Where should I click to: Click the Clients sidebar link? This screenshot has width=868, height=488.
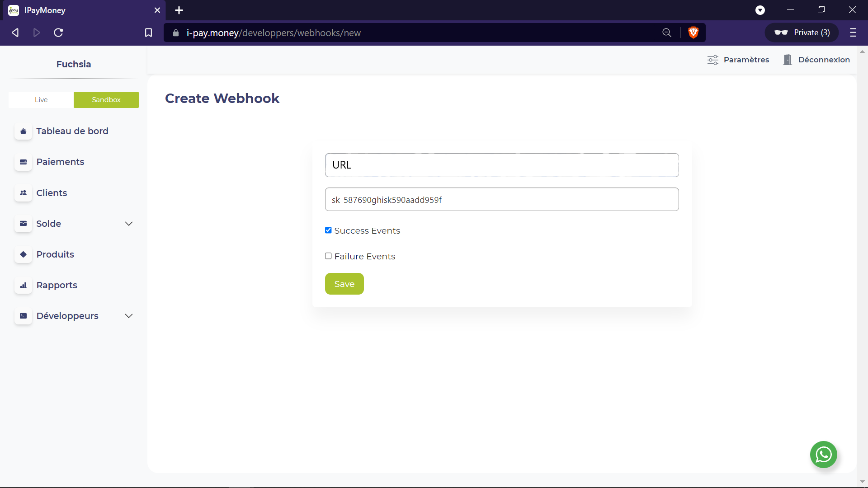pyautogui.click(x=52, y=193)
